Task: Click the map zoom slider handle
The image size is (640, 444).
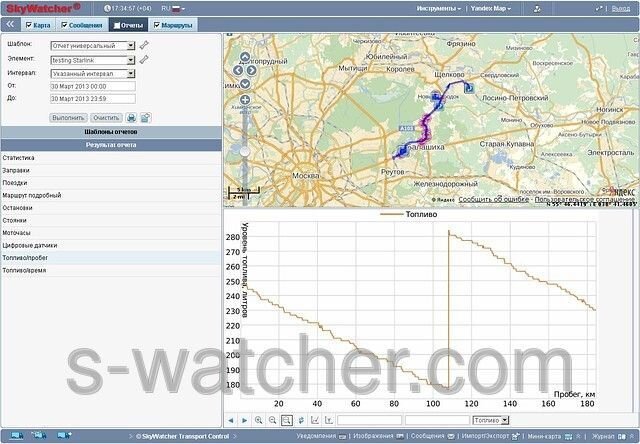Action: point(245,150)
